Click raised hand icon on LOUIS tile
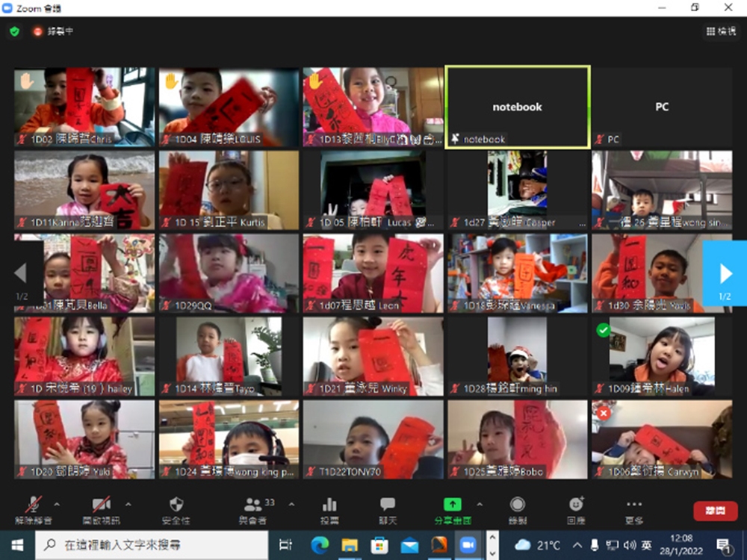Image resolution: width=747 pixels, height=560 pixels. point(171,81)
